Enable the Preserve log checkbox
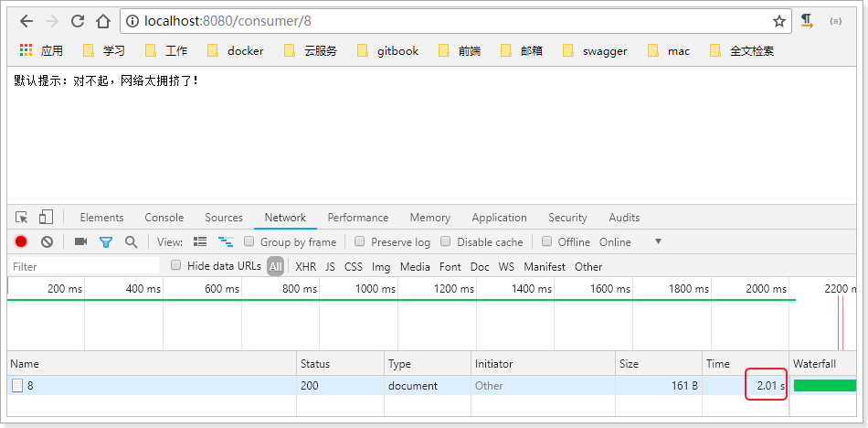Screen dimensions: 868x428 [360, 242]
